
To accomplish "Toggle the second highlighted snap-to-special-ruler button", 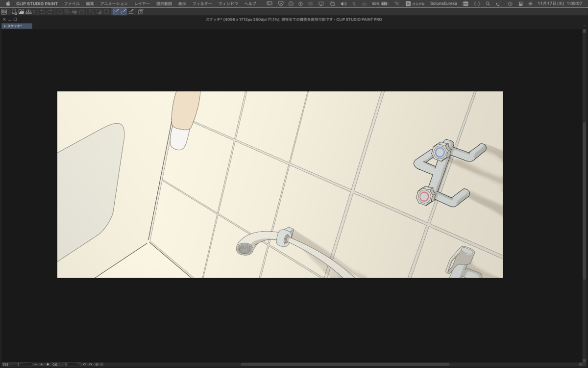I will coord(123,12).
